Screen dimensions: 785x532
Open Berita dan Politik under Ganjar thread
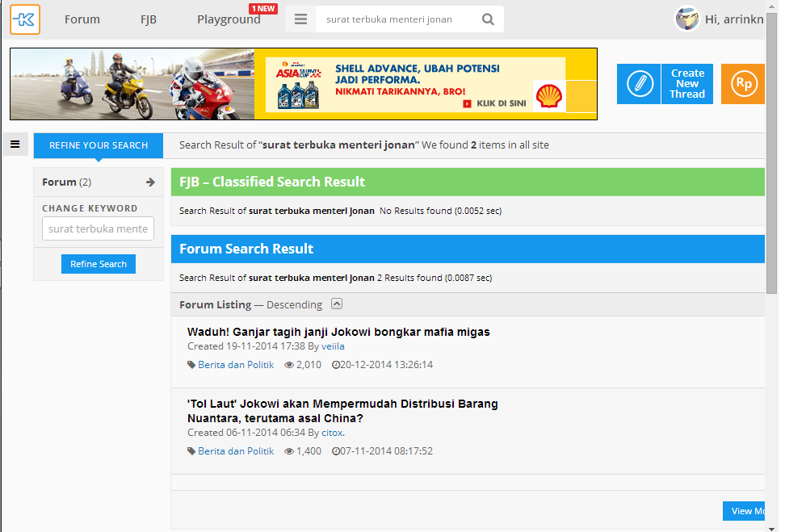236,365
